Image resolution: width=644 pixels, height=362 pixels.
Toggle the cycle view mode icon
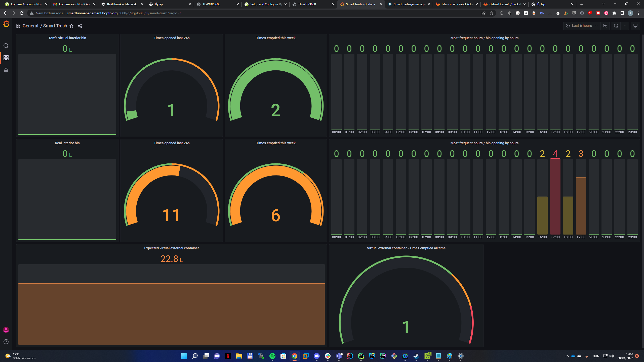tap(635, 26)
